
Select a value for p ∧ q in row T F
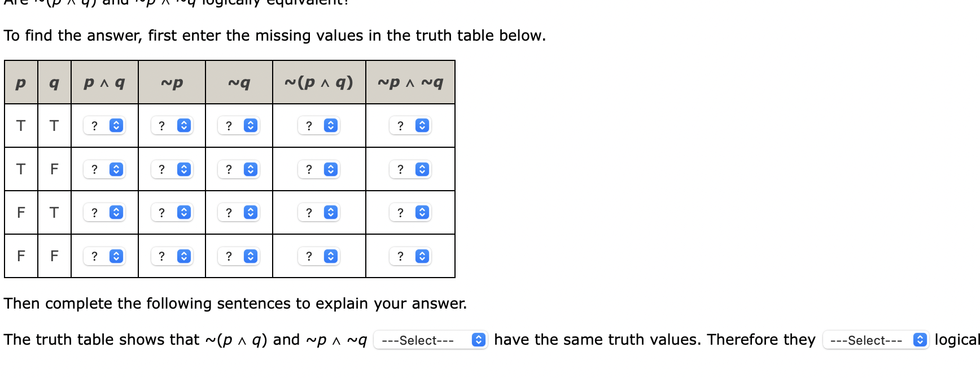pos(104,169)
